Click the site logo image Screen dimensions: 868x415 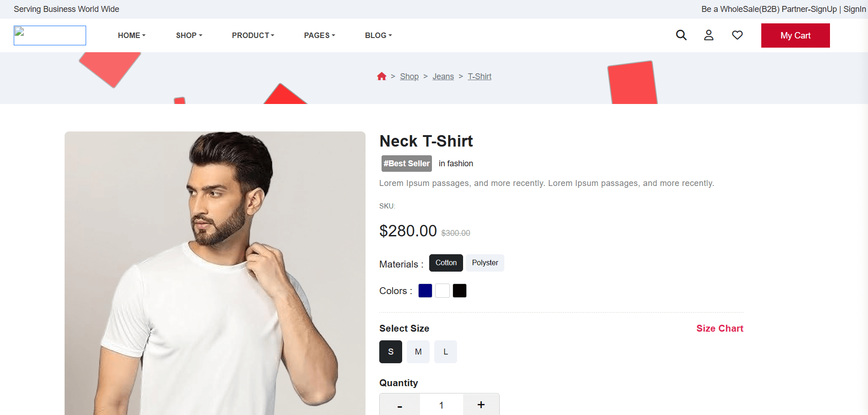[50, 36]
